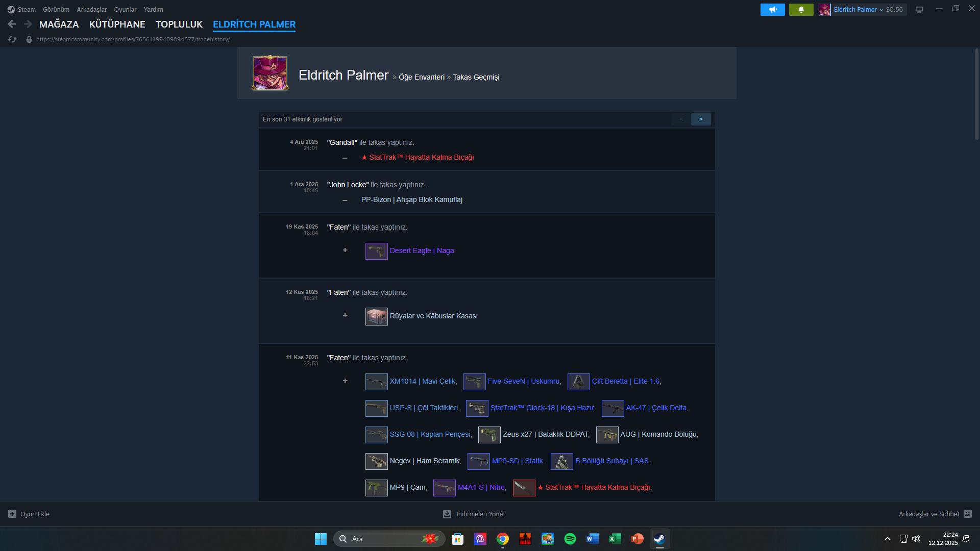
Task: Click the padlock icon beside the URL
Action: click(29, 39)
